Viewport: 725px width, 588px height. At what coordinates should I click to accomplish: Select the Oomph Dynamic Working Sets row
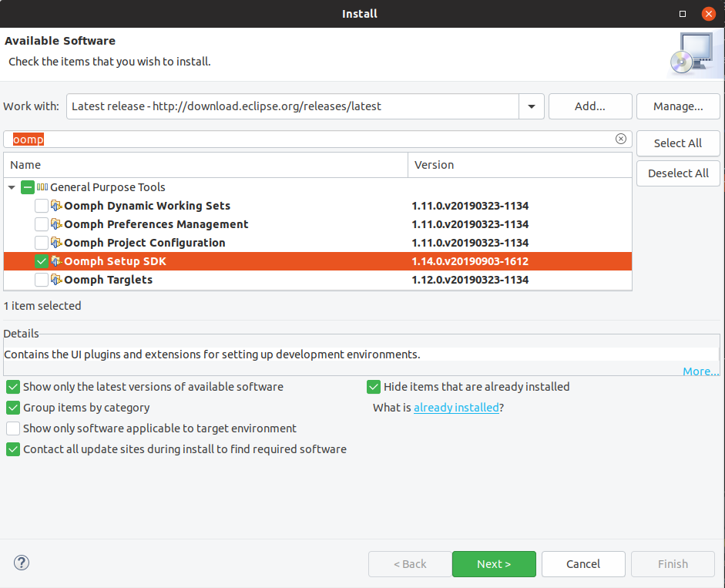coord(317,206)
